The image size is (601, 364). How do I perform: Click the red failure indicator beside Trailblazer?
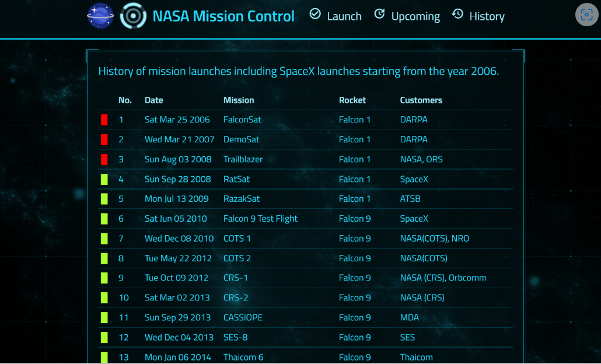[104, 159]
